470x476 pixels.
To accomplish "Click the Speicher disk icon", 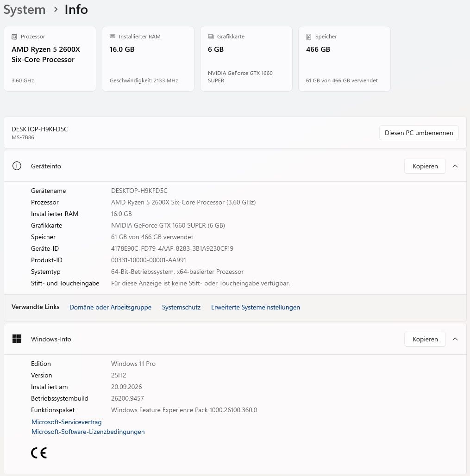I will click(309, 37).
